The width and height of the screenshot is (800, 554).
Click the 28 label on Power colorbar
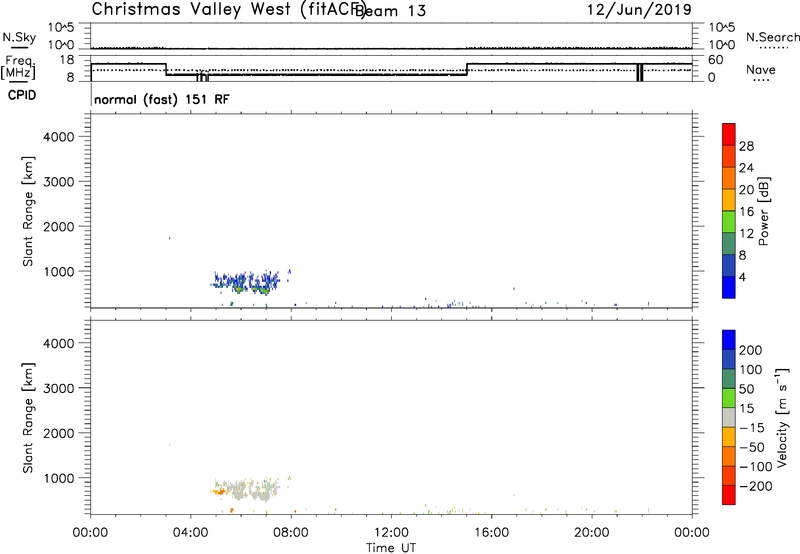(x=746, y=146)
